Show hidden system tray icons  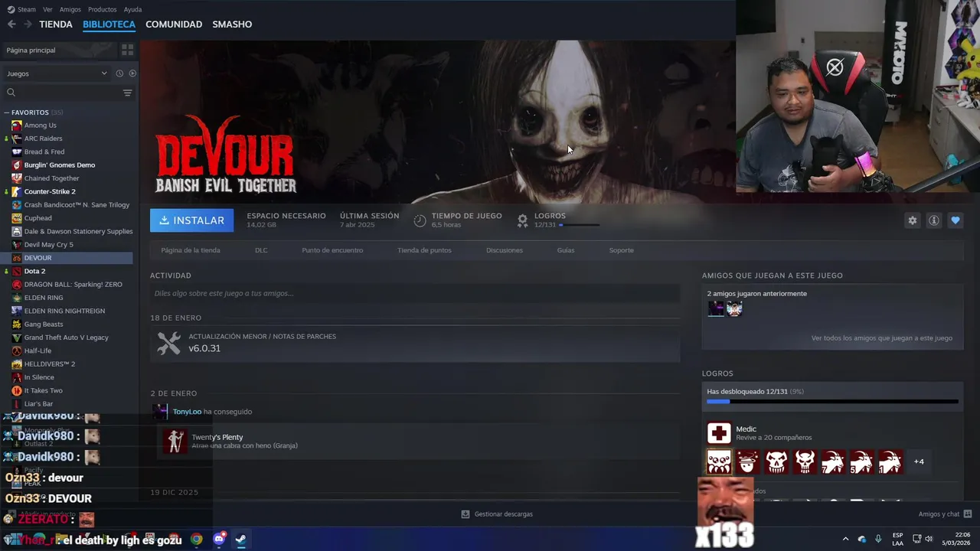point(845,539)
